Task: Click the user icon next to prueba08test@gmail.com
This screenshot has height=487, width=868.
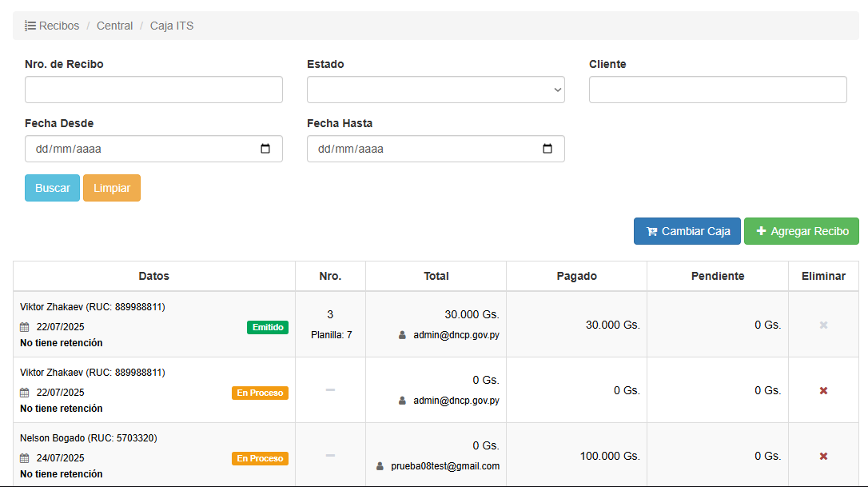Action: tap(380, 466)
